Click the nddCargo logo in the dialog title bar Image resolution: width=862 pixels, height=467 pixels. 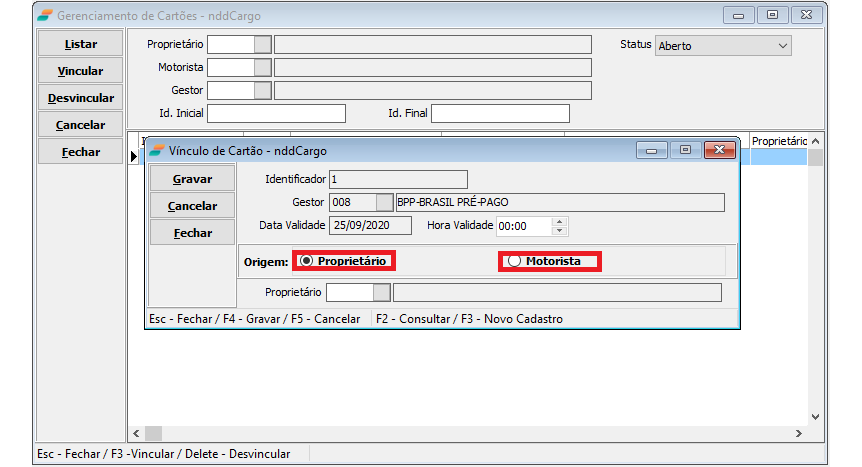coord(157,151)
